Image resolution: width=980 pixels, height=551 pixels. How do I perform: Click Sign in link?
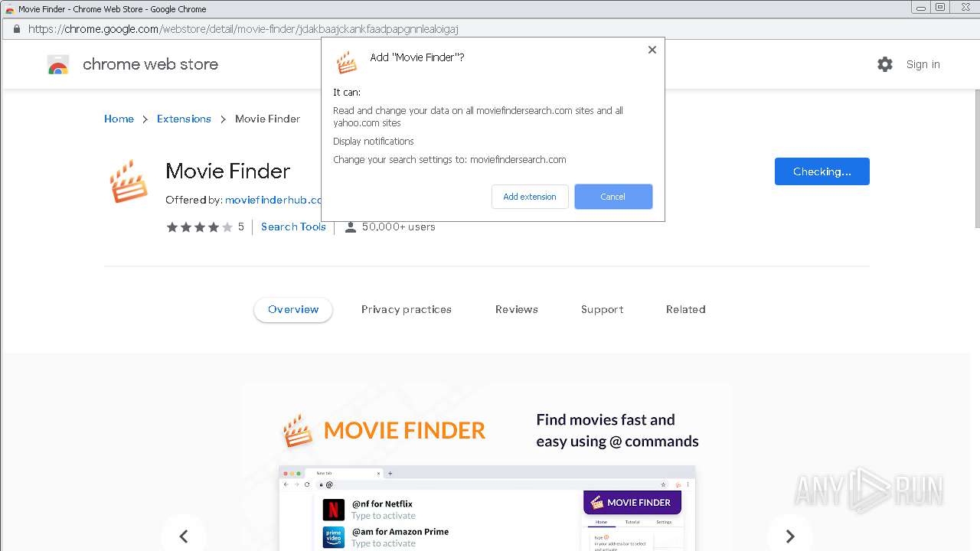point(923,64)
